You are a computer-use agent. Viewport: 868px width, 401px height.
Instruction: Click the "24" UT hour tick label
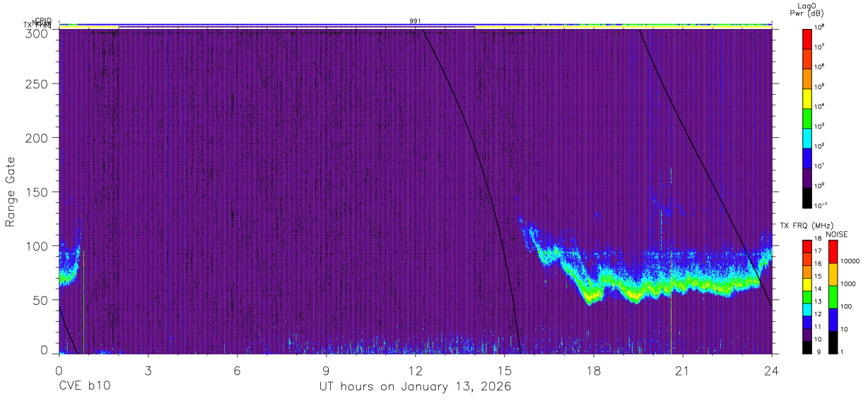[771, 371]
